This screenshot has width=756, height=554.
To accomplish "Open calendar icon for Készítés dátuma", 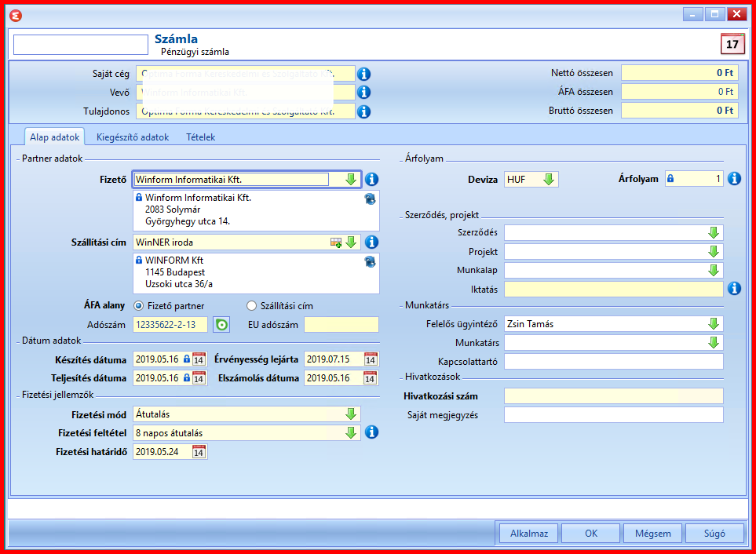I will 199,359.
